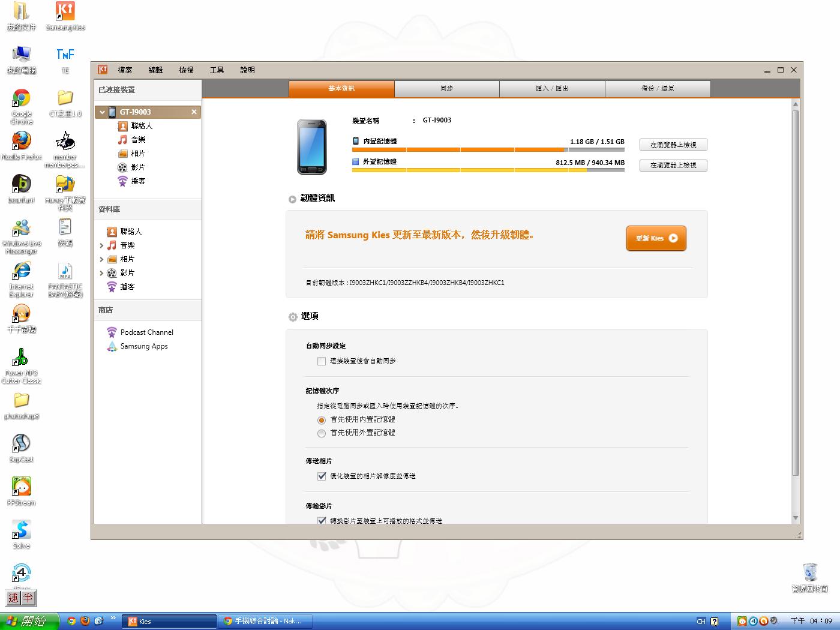
Task: Open device Music under GT-I9003
Action: [x=132, y=140]
